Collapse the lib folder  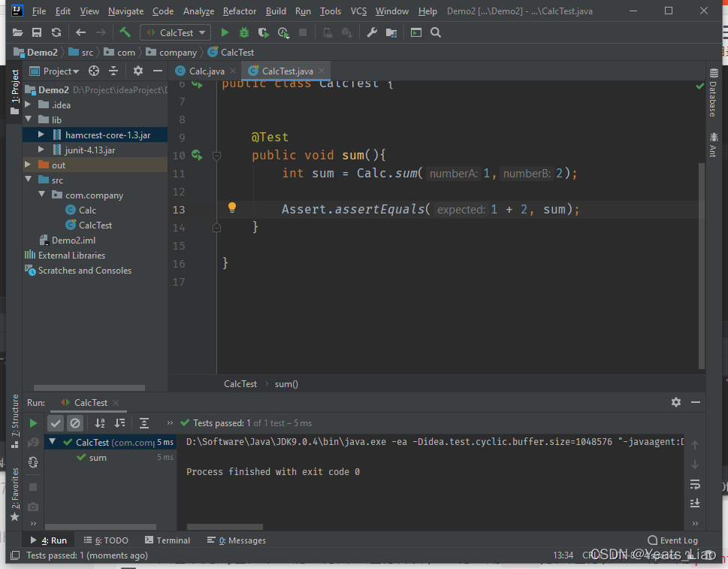pos(28,120)
